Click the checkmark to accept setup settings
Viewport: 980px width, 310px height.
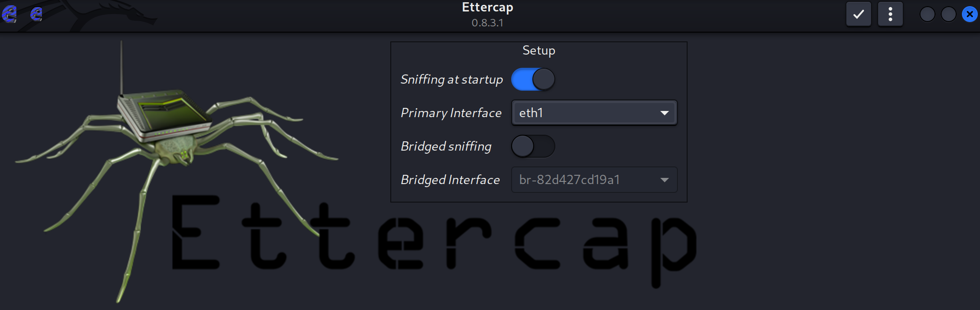tap(857, 14)
